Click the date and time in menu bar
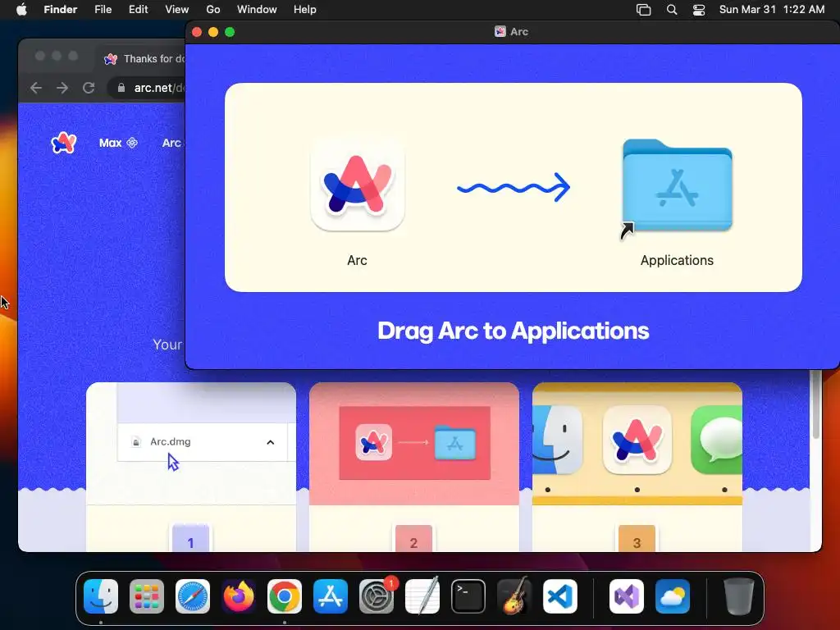840x630 pixels. (771, 10)
